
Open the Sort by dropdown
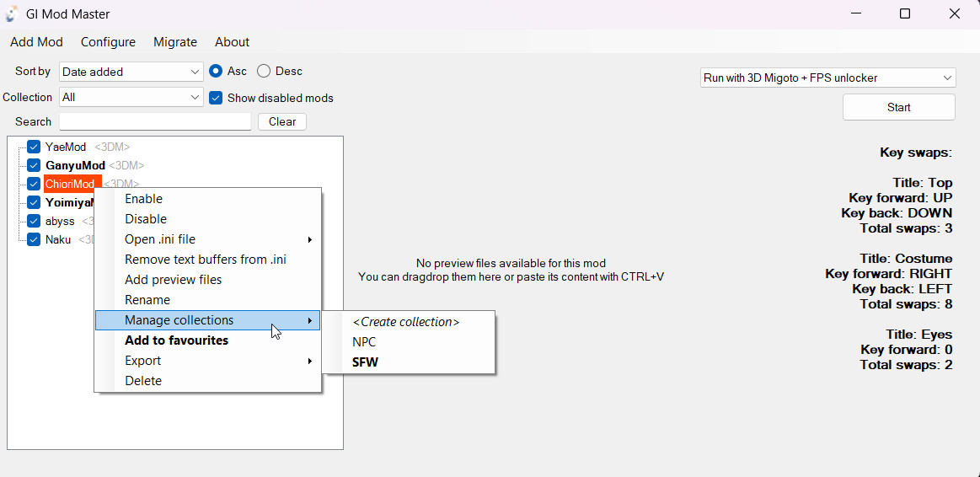[131, 72]
